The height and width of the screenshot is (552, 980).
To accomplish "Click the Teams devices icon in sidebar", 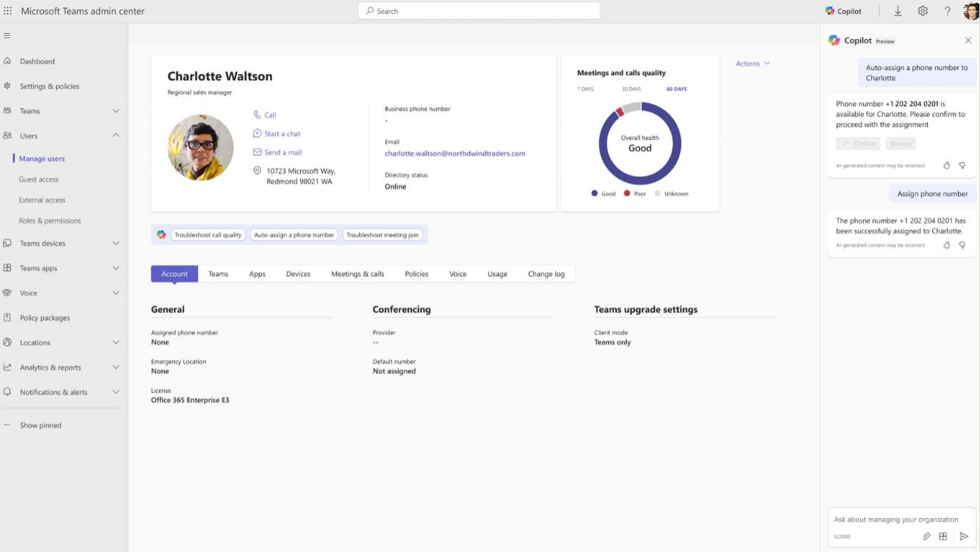I will (x=7, y=243).
